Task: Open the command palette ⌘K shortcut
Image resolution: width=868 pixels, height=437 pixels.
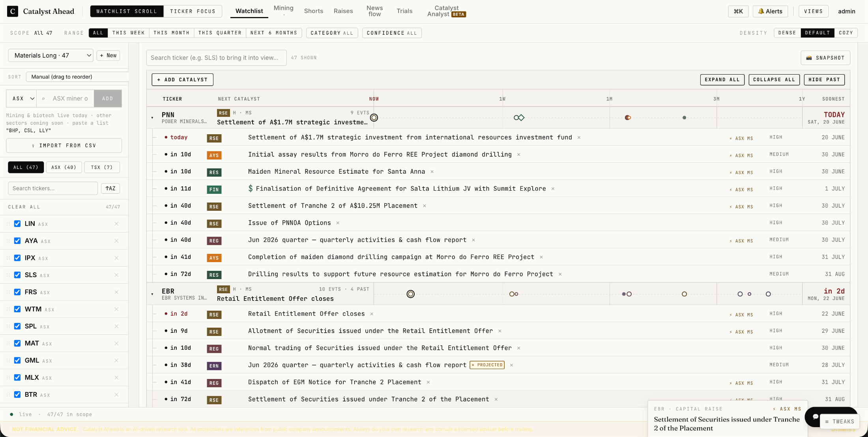Action: 738,11
